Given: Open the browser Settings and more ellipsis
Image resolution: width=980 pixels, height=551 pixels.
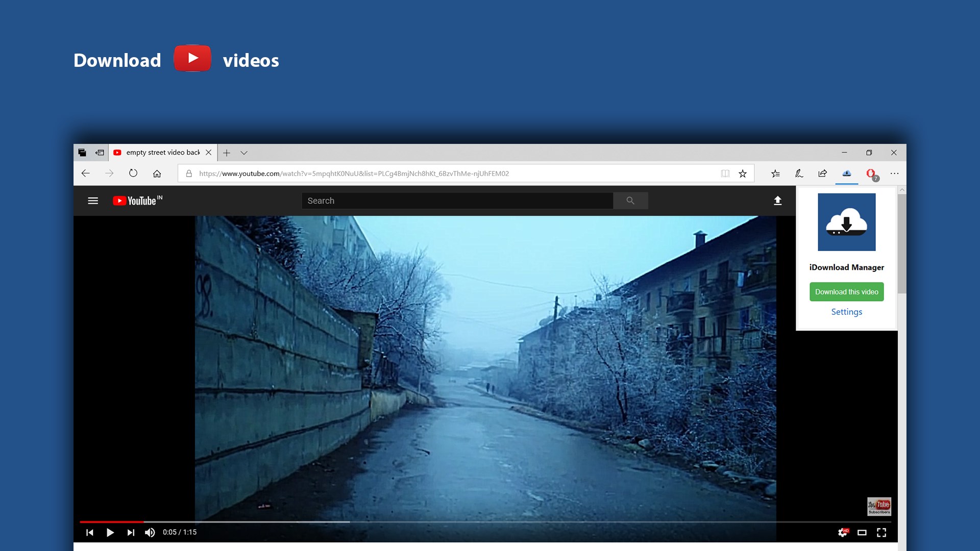Looking at the screenshot, I should pyautogui.click(x=894, y=174).
